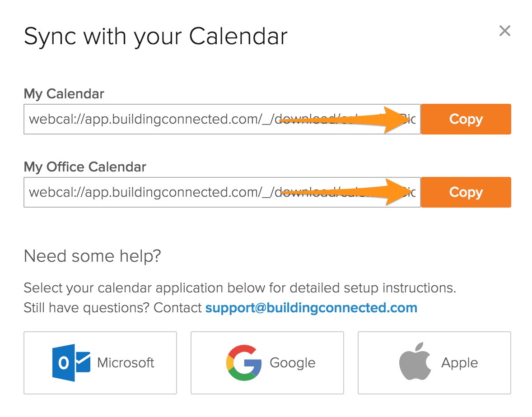Click the Select your calendar application instruction text
Viewport: 532px width, 417px height.
[240, 288]
